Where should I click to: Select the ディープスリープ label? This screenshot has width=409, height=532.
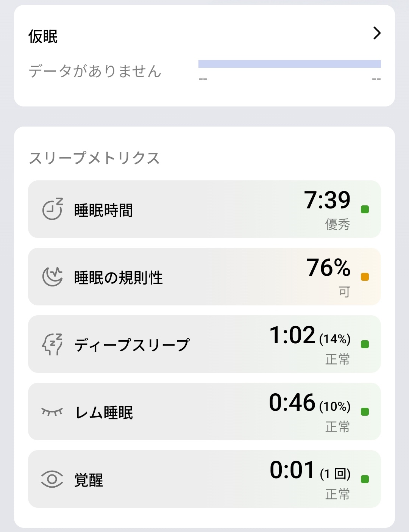coord(132,345)
